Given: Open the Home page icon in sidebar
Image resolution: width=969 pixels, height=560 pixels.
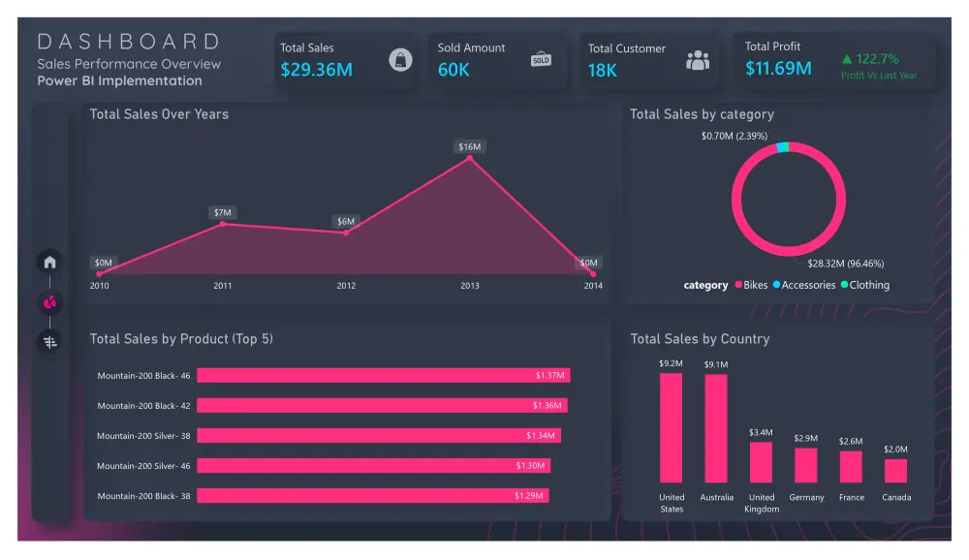Looking at the screenshot, I should pyautogui.click(x=49, y=262).
